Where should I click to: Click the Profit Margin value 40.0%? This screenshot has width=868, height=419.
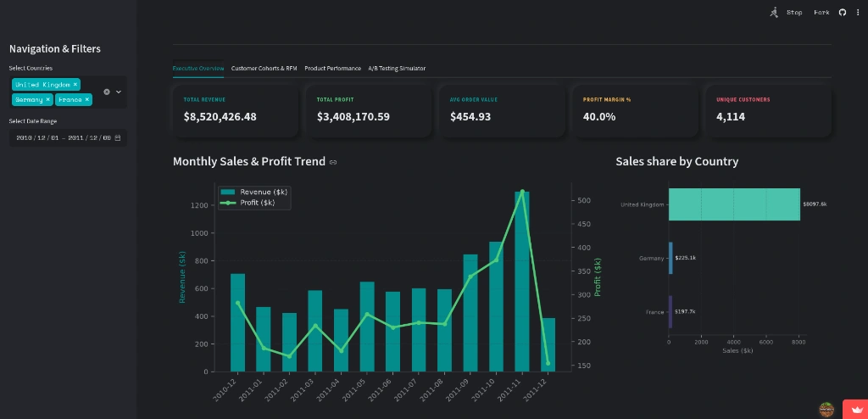point(599,117)
